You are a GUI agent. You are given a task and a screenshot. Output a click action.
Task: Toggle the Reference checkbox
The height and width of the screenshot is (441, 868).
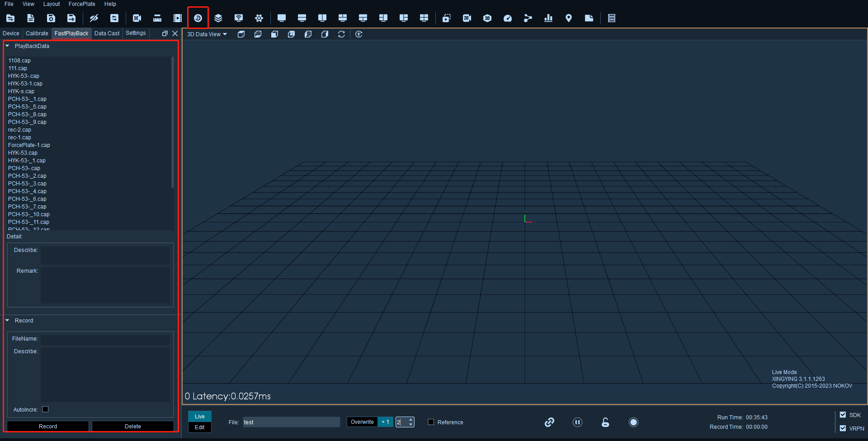coord(431,422)
